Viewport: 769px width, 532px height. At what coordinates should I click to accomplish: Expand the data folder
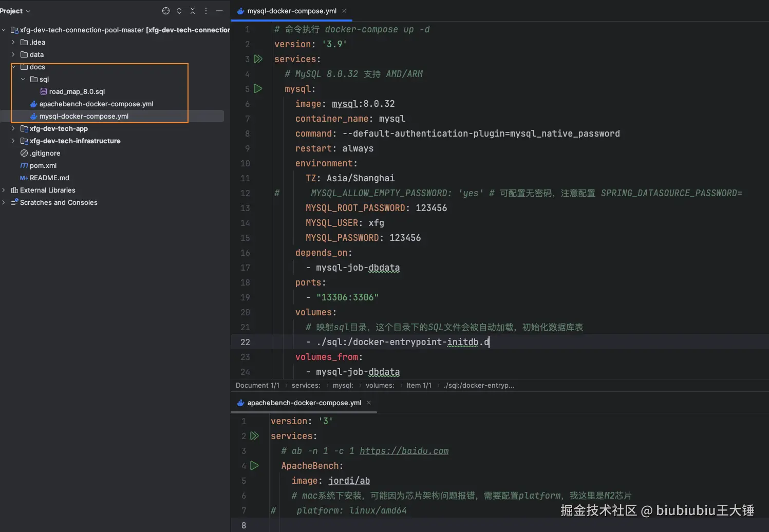coord(13,54)
